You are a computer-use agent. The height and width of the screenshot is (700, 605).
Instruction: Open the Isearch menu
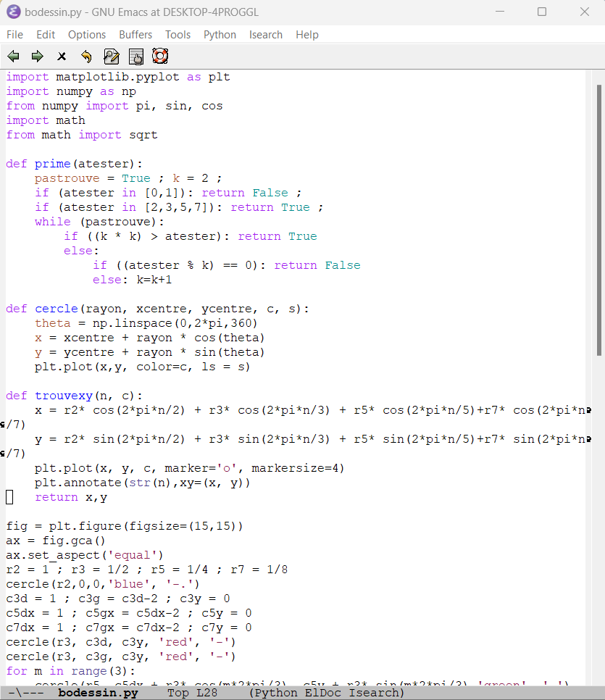[266, 35]
